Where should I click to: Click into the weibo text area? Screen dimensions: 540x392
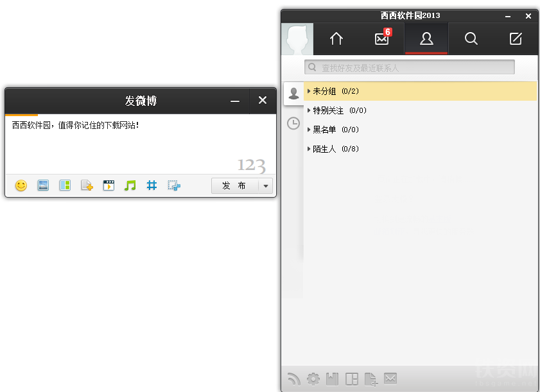point(141,144)
